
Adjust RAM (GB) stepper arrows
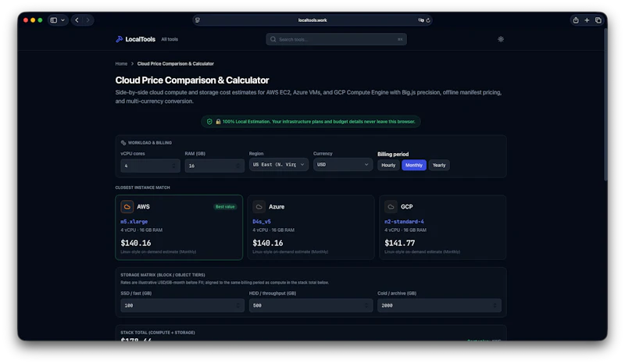click(238, 166)
